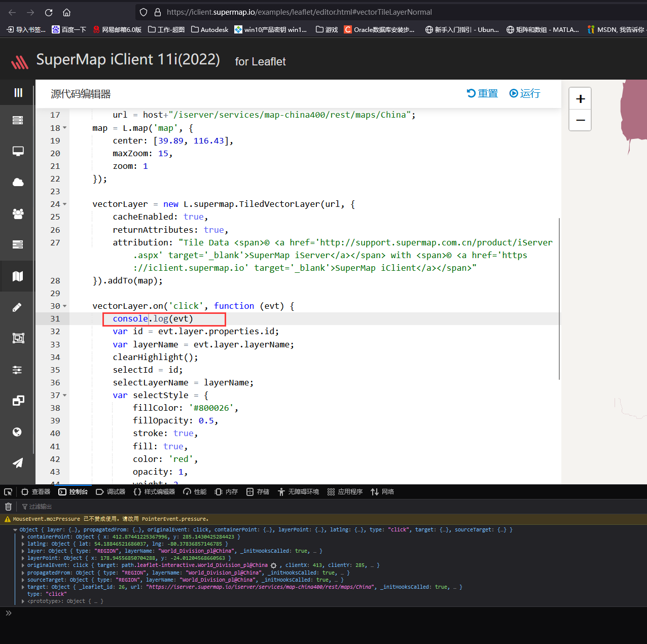Collapse the top-level logged Object
Image resolution: width=647 pixels, height=644 pixels.
click(x=15, y=529)
